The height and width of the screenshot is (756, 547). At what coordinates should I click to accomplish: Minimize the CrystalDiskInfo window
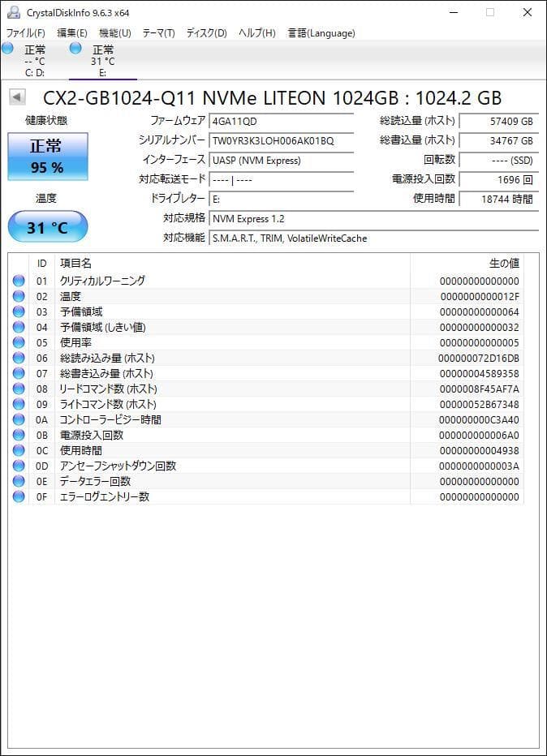(x=454, y=12)
